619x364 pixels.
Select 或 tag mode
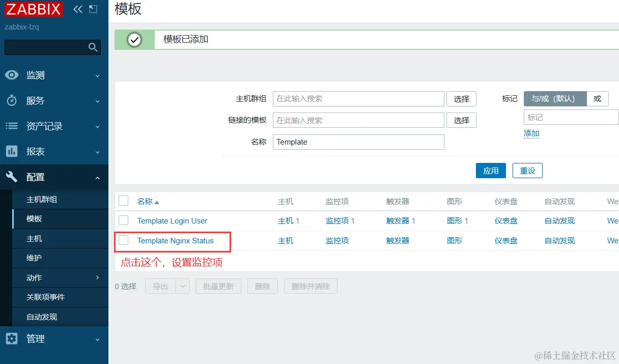pyautogui.click(x=598, y=99)
